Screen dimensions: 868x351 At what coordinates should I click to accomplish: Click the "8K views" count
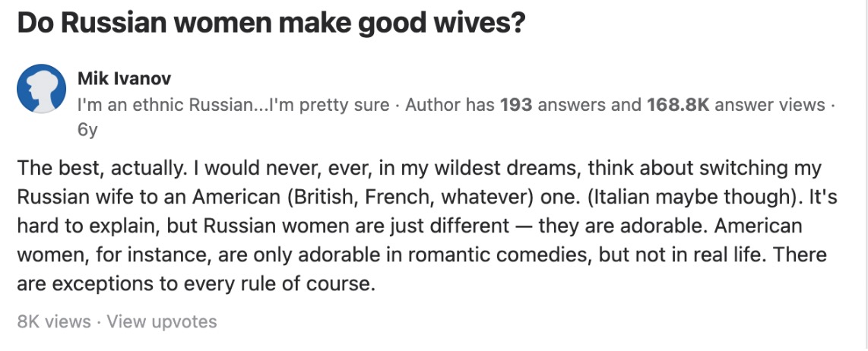[53, 321]
